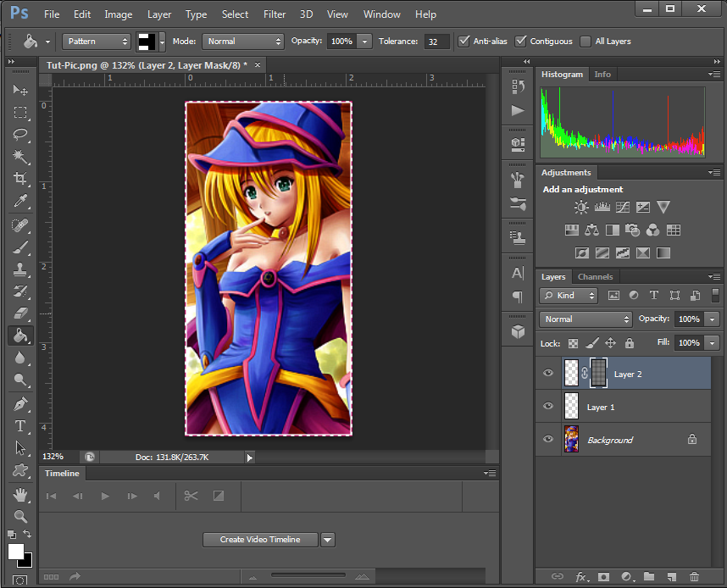This screenshot has width=727, height=588.
Task: Select the Horizontal Type tool
Action: click(20, 426)
